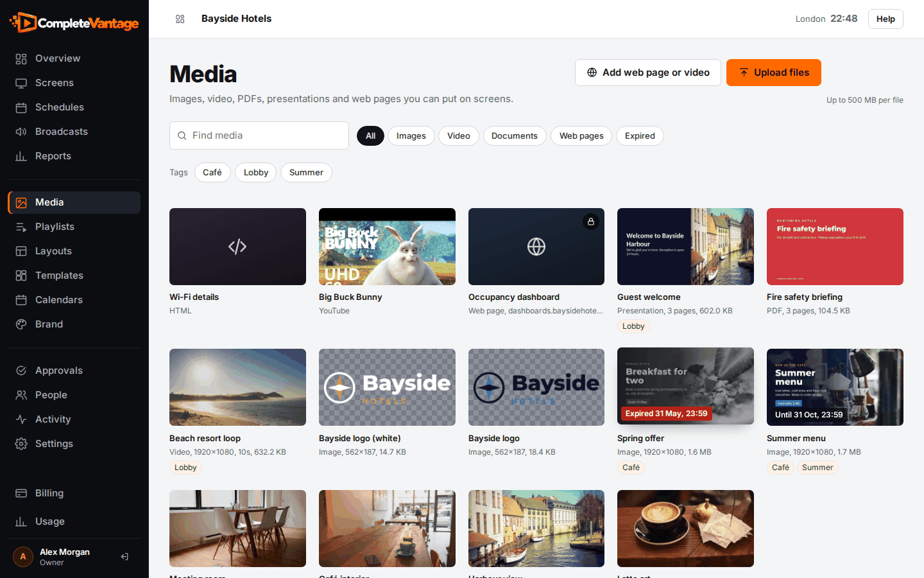Click the Upload files button
The height and width of the screenshot is (578, 924).
pos(774,73)
